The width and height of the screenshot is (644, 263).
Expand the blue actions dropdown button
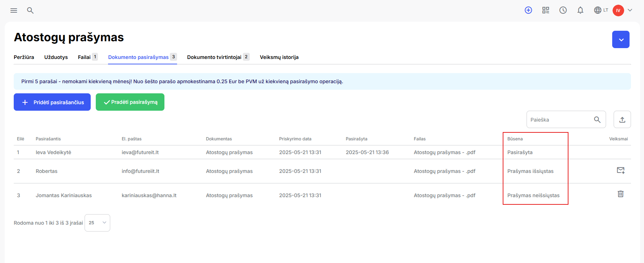click(x=621, y=39)
